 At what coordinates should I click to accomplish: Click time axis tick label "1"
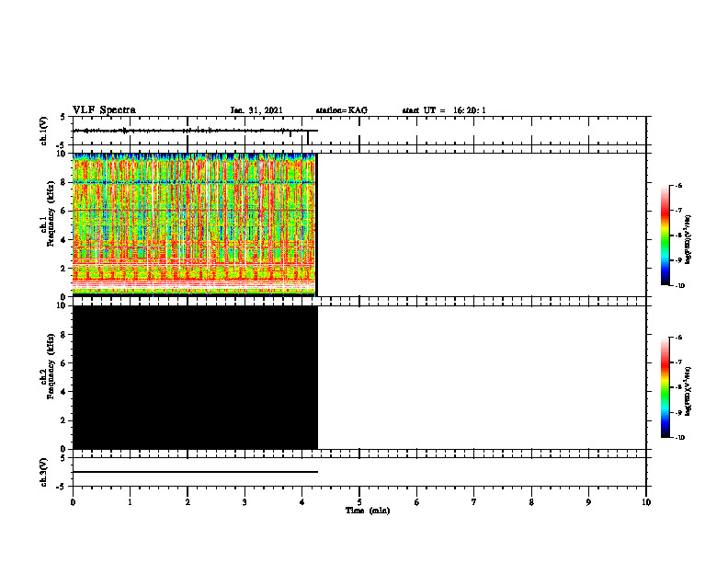point(130,502)
